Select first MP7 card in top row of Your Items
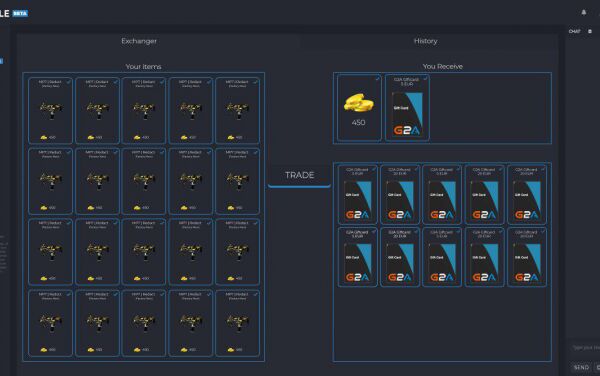The height and width of the screenshot is (376, 600). coord(50,111)
